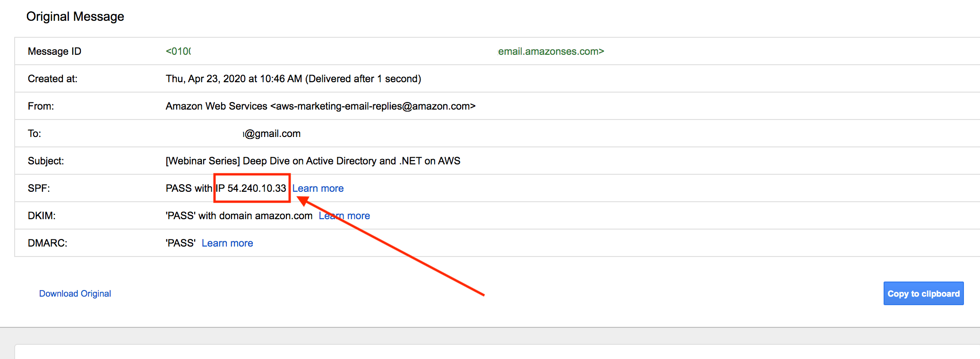Click the Subject row label
This screenshot has width=980, height=359.
point(46,161)
